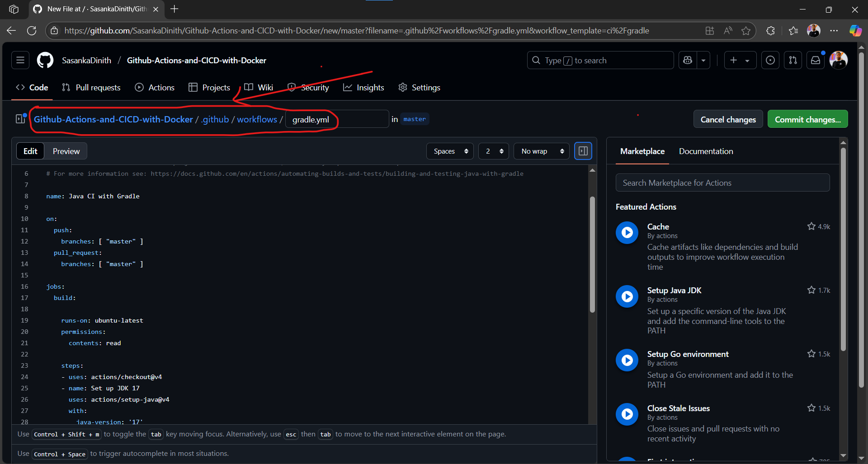Focus GitHub Type / to search box
Image resolution: width=868 pixels, height=464 pixels.
pos(600,60)
